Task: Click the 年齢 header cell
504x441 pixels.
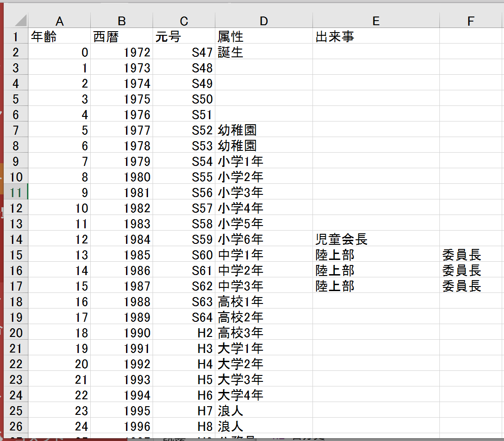Action: (60, 36)
